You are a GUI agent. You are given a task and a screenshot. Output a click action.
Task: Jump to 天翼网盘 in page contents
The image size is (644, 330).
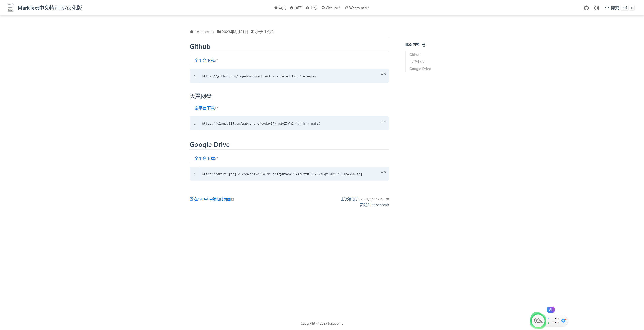click(x=418, y=62)
